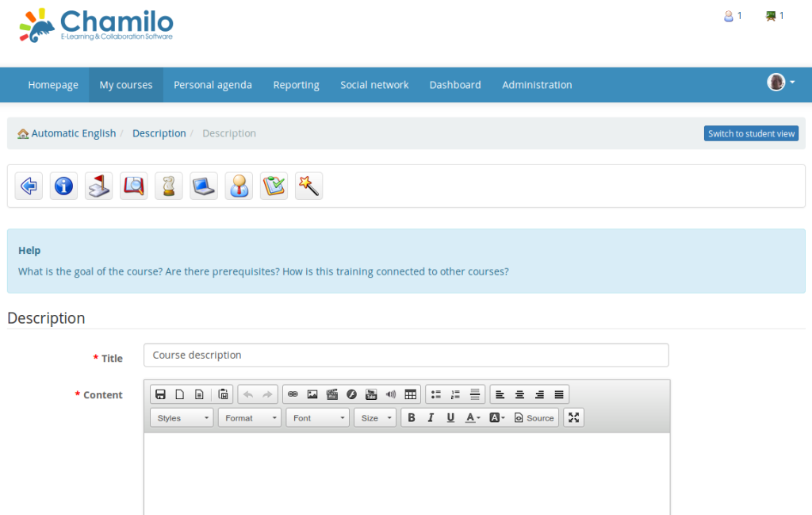The width and height of the screenshot is (812, 515).
Task: Toggle Source code view
Action: 534,417
